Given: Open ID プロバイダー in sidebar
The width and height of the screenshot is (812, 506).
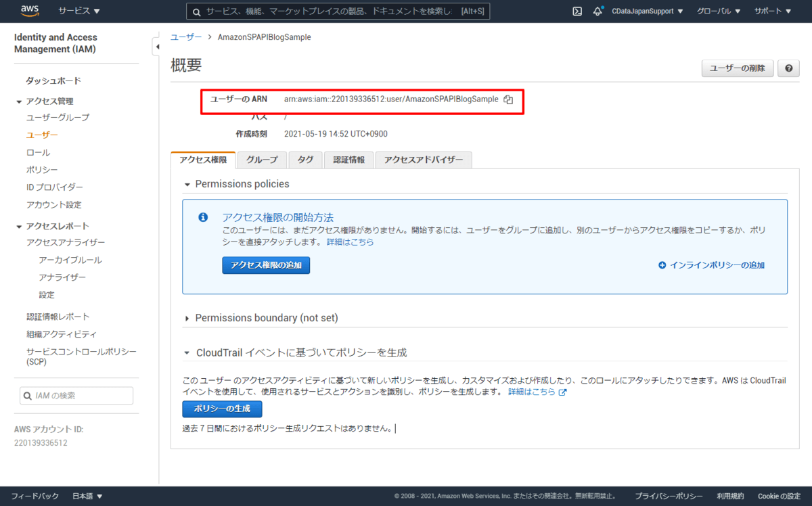Looking at the screenshot, I should coord(55,187).
